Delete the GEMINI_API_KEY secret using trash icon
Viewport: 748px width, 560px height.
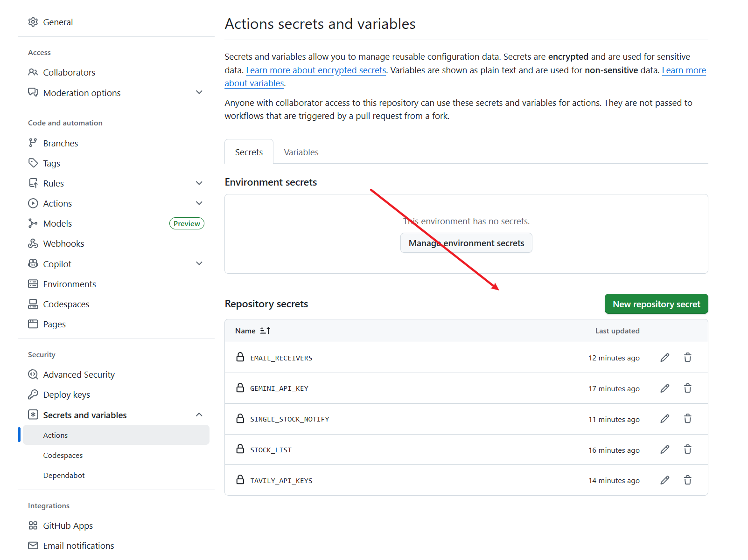point(687,388)
